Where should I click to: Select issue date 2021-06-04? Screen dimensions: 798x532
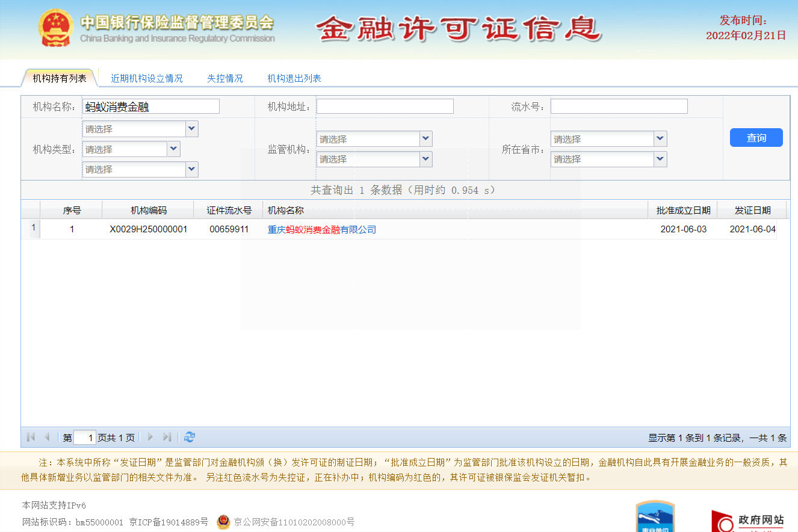[x=752, y=229]
